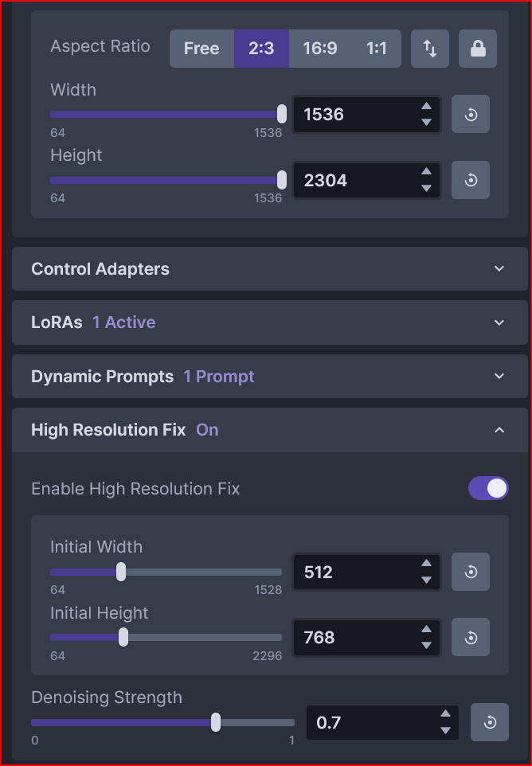The height and width of the screenshot is (766, 532).
Task: Switch aspect ratio to 16:9
Action: point(319,48)
